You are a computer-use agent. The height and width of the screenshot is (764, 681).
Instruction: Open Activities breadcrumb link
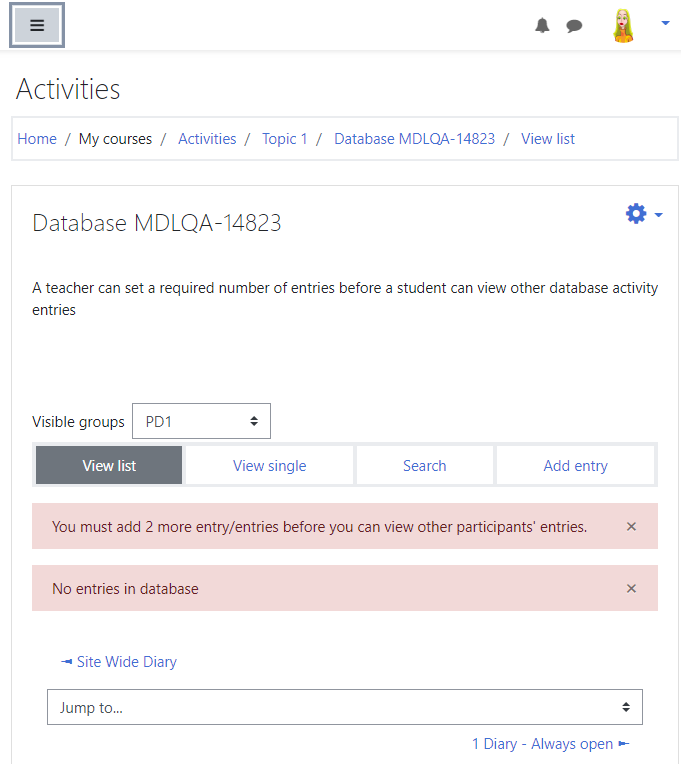point(207,139)
